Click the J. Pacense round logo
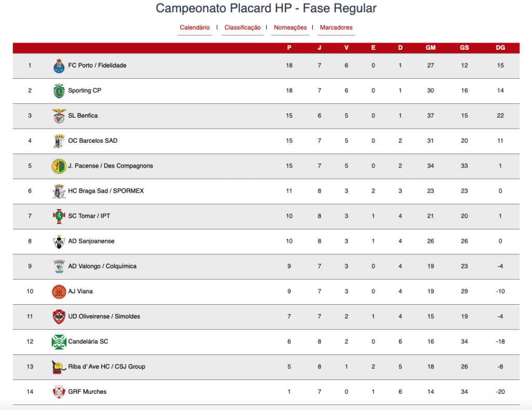Screen dimensions: 532x410 [59, 166]
